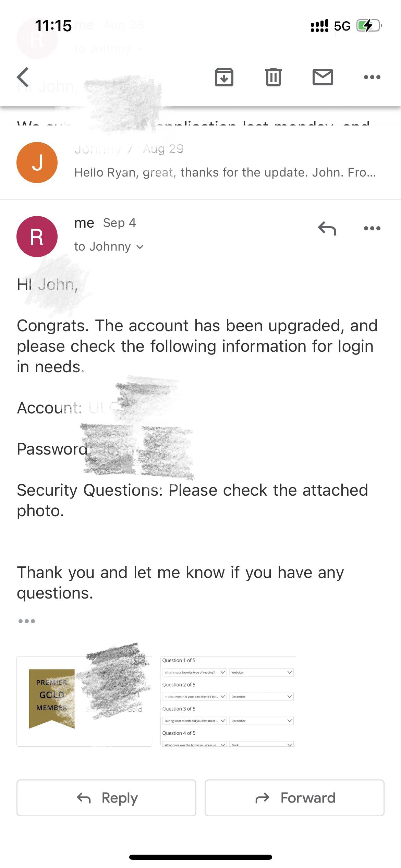Show trimmed quoted text ellipsis
Screen dimensions: 401x868
tap(27, 621)
